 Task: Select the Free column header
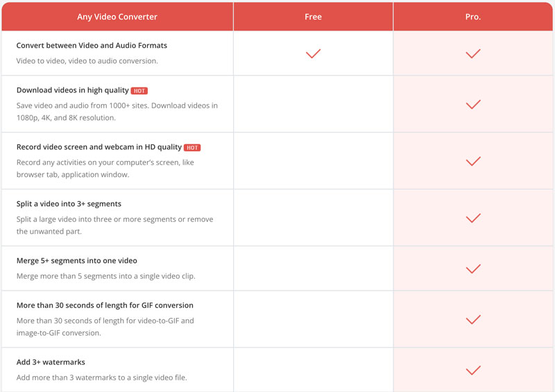click(x=313, y=17)
